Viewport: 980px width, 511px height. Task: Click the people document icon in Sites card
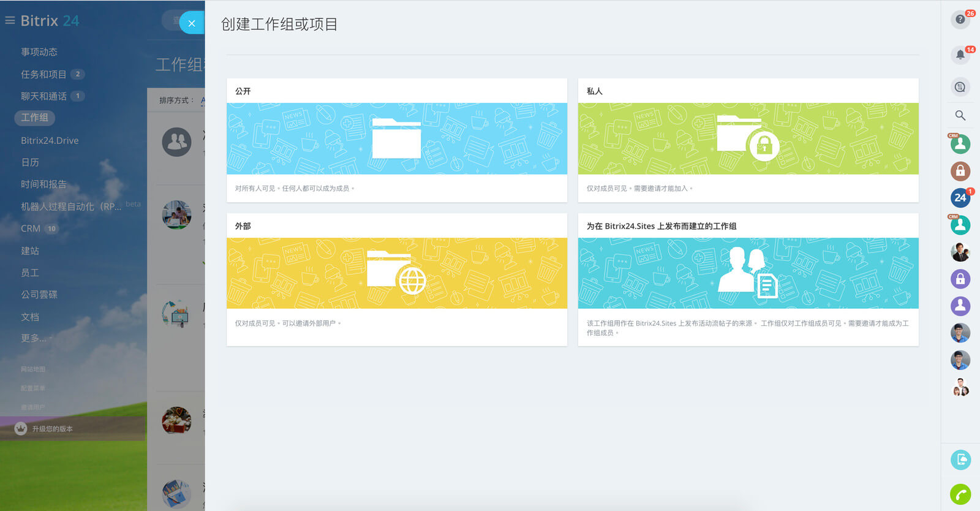[748, 273]
